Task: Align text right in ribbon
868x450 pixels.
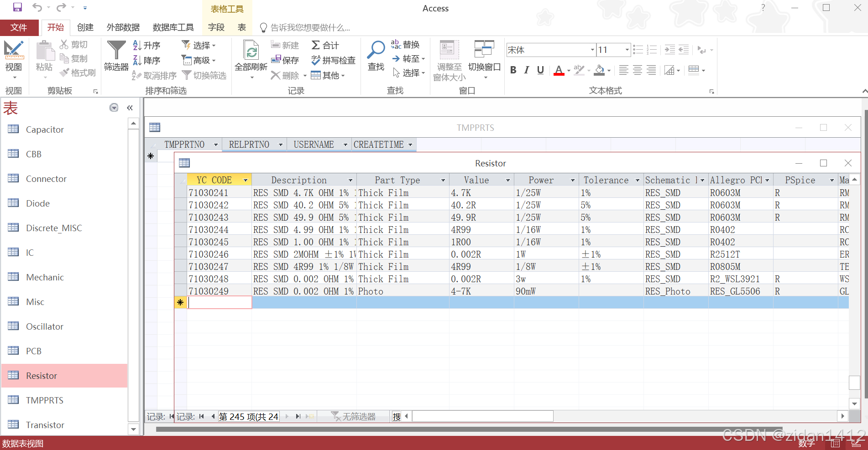Action: [x=651, y=70]
